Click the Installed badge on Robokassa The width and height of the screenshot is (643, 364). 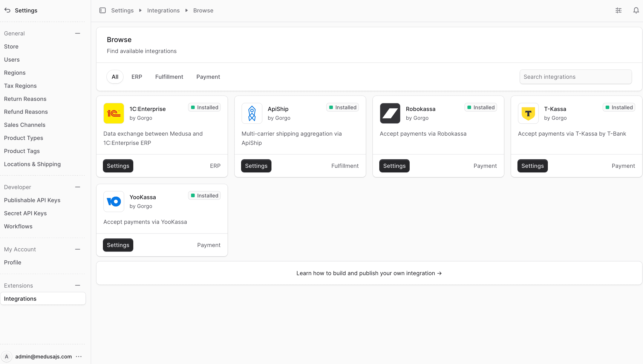[481, 107]
